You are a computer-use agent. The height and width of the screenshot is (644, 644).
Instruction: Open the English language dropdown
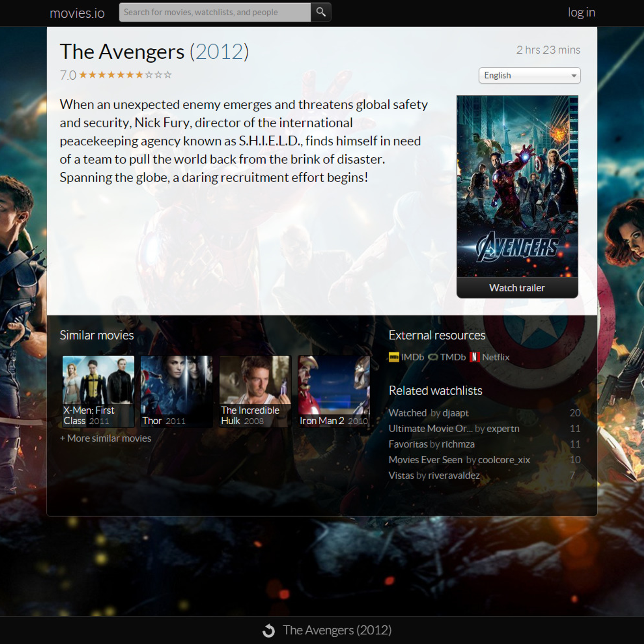click(x=529, y=75)
